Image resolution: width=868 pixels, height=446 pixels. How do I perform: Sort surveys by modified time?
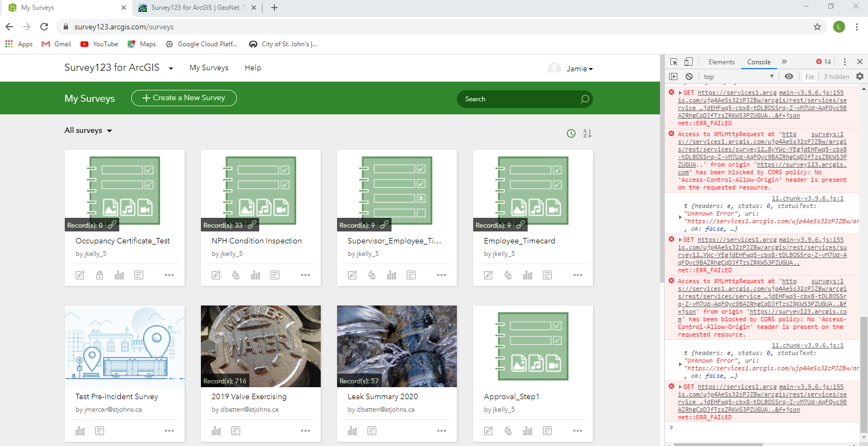pyautogui.click(x=571, y=133)
